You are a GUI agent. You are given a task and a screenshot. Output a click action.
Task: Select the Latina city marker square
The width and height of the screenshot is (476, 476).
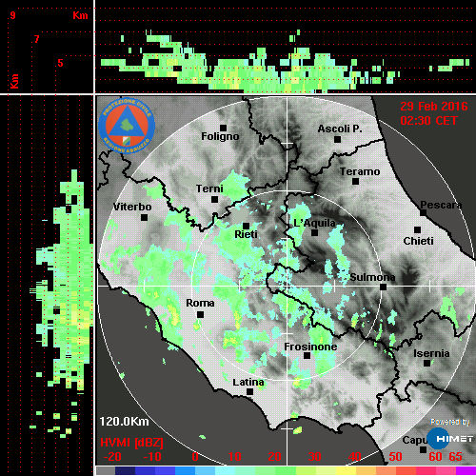tap(249, 392)
